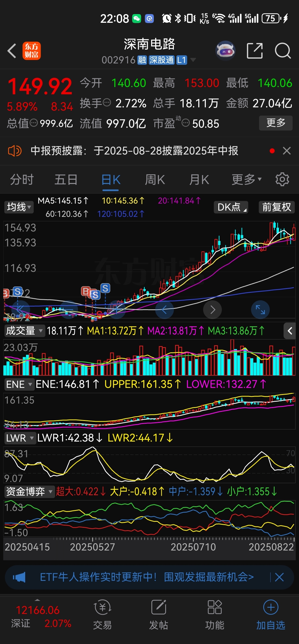This screenshot has width=299, height=644.
Task: Expand chart to fullscreen
Action: coord(260,310)
